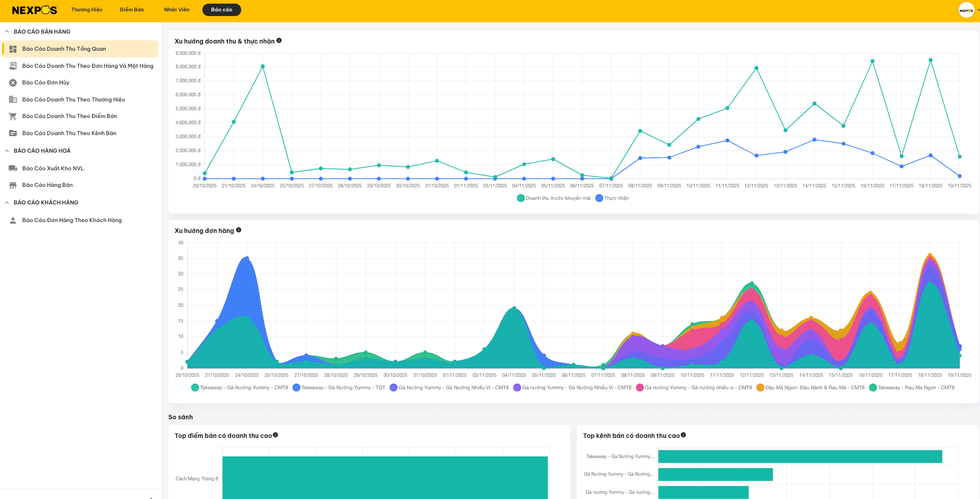Toggle Gà Nướng Yummy - Gà Nướng Nhiều Vị blue series
Screen dimensions: 980x499
[x=449, y=388]
